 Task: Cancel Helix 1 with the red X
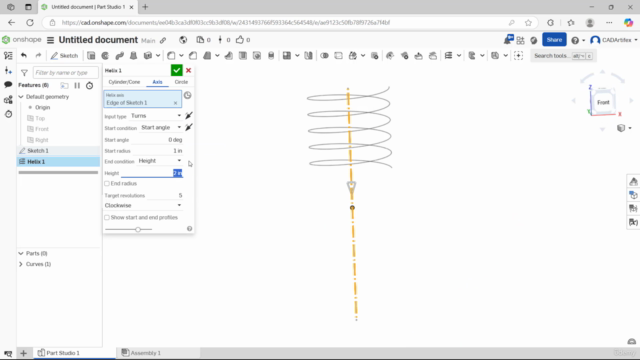(x=189, y=70)
